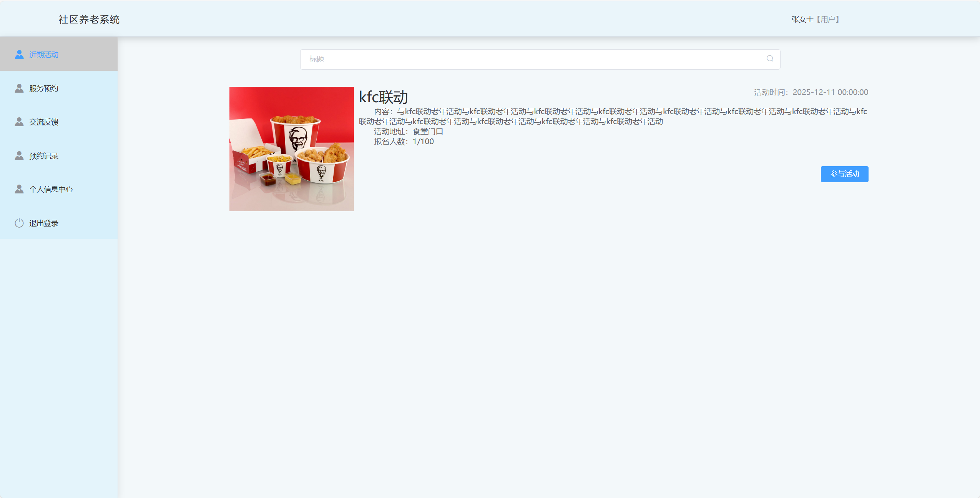Click the magnifier search icon
980x498 pixels.
click(770, 58)
